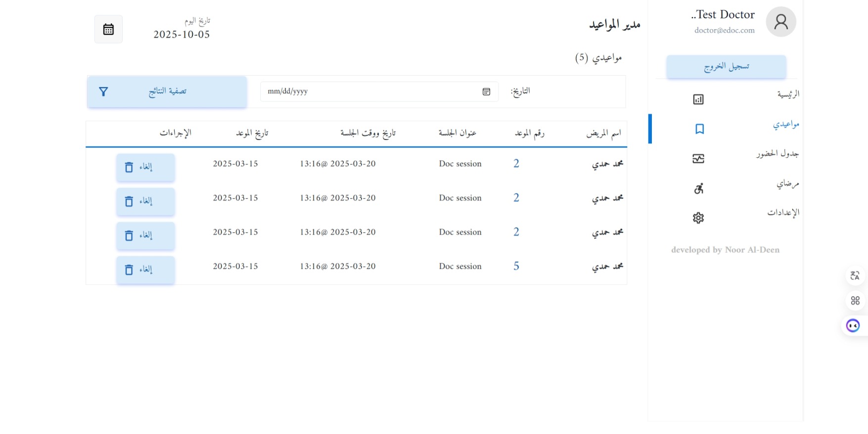
Task: Click the bookmark icon for My Appointments
Action: tap(699, 129)
